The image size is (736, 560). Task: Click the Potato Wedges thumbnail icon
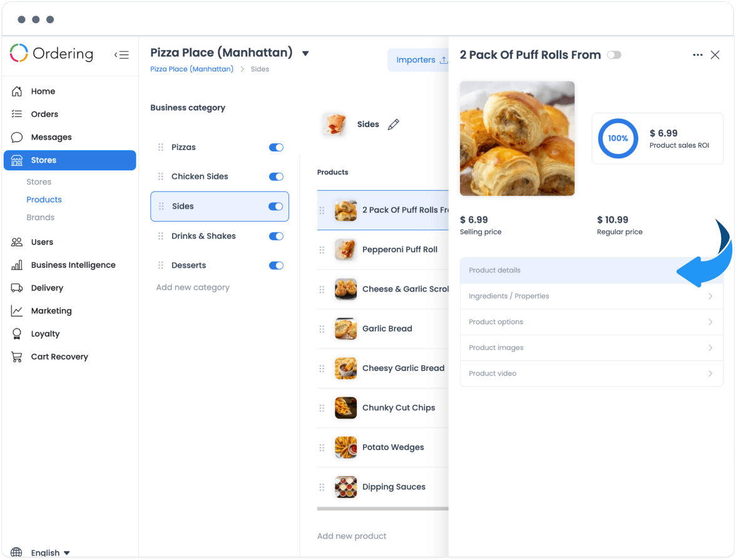click(x=345, y=447)
